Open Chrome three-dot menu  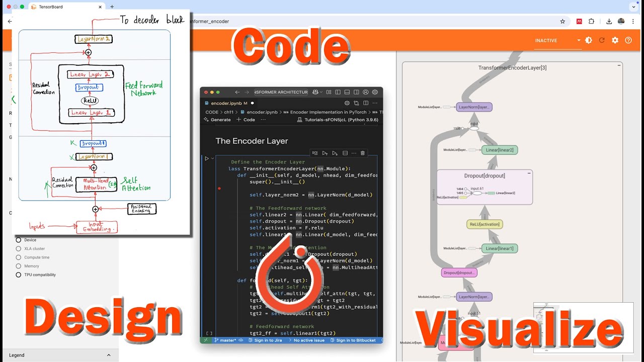(x=633, y=22)
